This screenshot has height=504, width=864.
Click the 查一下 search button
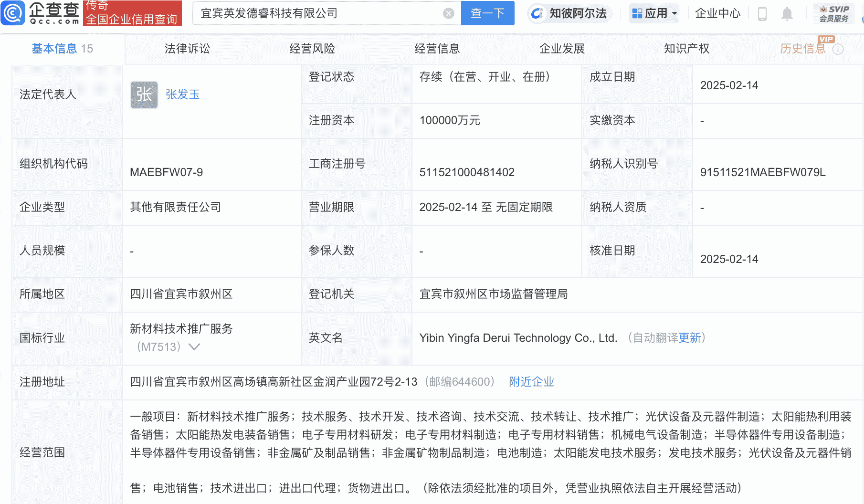point(487,13)
